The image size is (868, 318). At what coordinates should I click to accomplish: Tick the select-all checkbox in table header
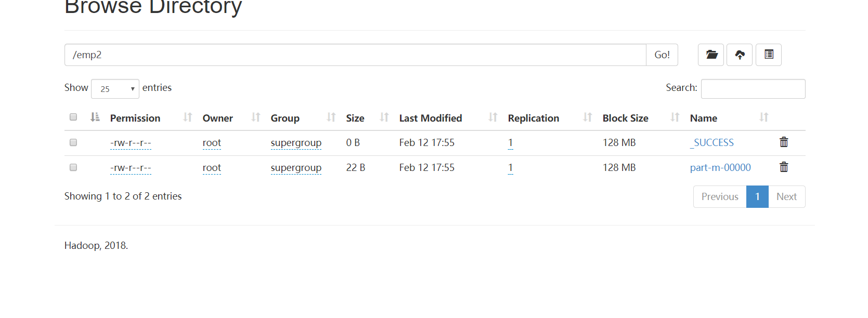click(x=73, y=117)
